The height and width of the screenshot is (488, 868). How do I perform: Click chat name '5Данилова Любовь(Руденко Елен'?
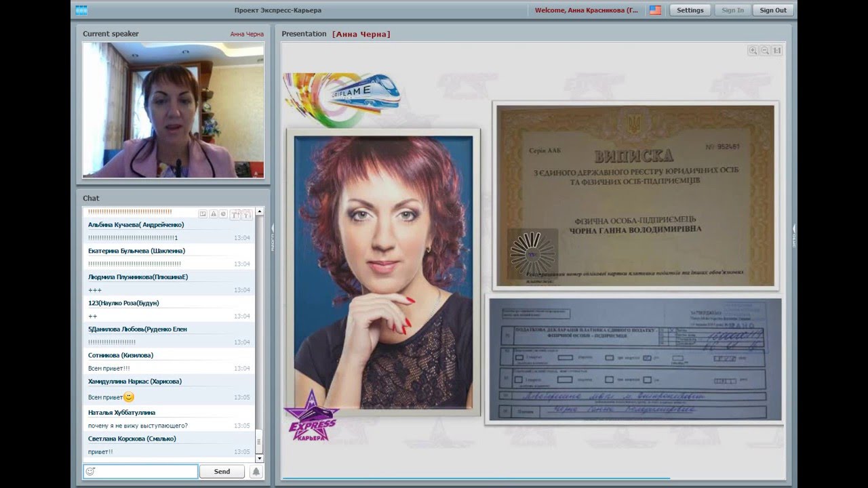pyautogui.click(x=138, y=329)
